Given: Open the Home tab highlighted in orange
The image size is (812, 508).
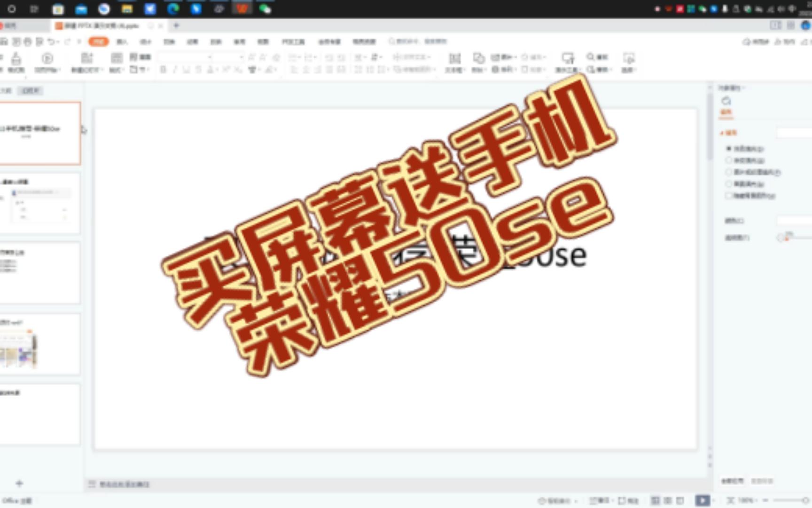Looking at the screenshot, I should point(98,42).
